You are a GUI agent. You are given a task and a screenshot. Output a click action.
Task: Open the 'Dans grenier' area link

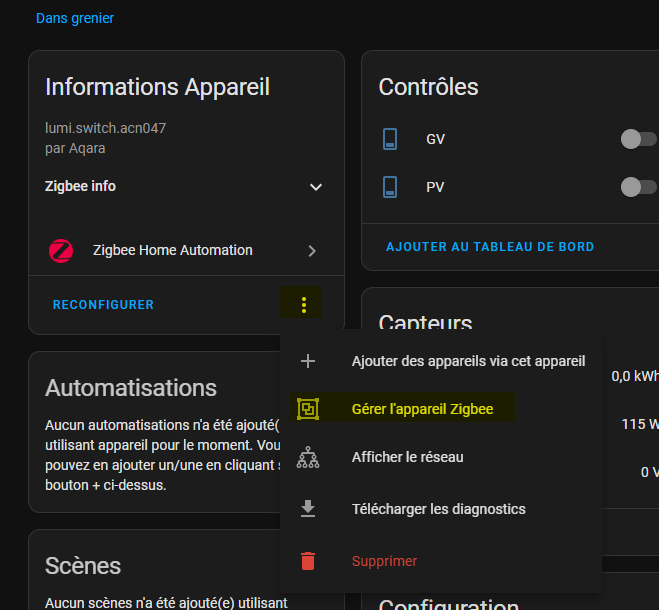click(x=75, y=18)
